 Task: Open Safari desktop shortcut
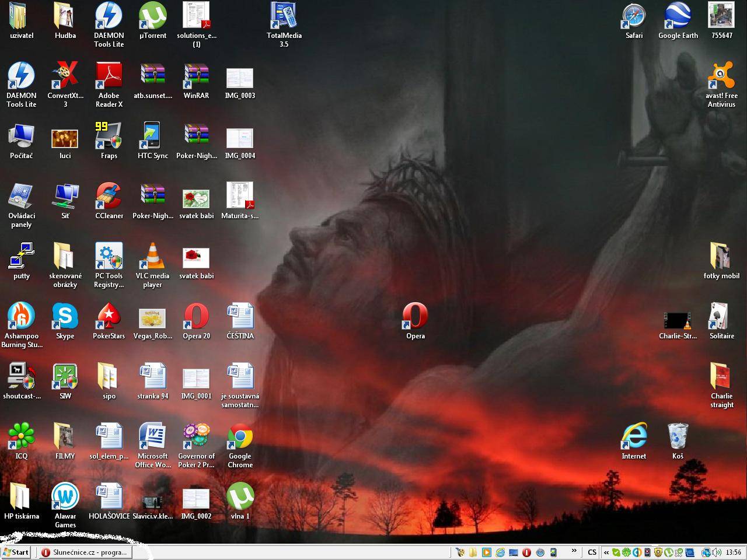(x=634, y=20)
